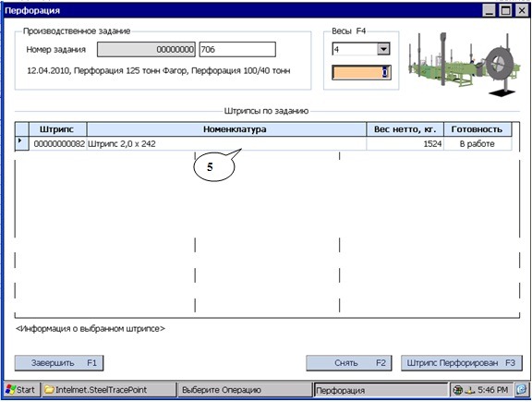Screen dimensions: 532x402
Task: Switch to Выберите Операцию taskbar window
Action: tap(244, 389)
